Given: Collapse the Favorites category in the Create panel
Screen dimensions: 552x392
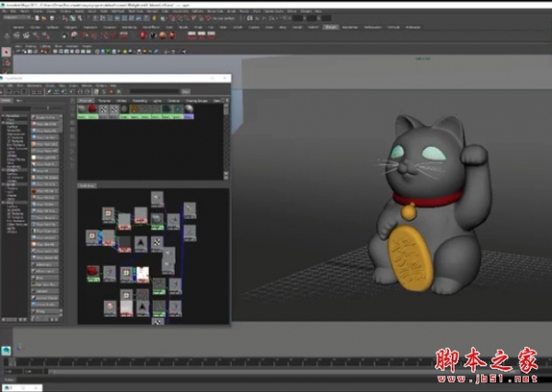Looking at the screenshot, I should click(x=3, y=116).
